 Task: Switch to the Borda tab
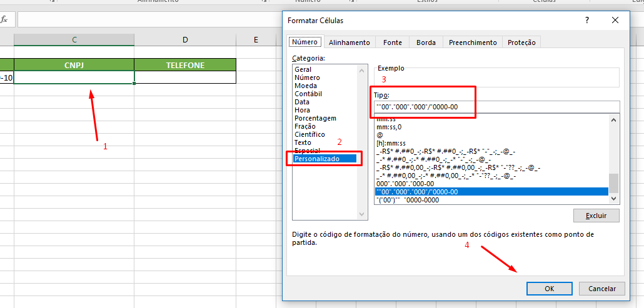(x=426, y=42)
